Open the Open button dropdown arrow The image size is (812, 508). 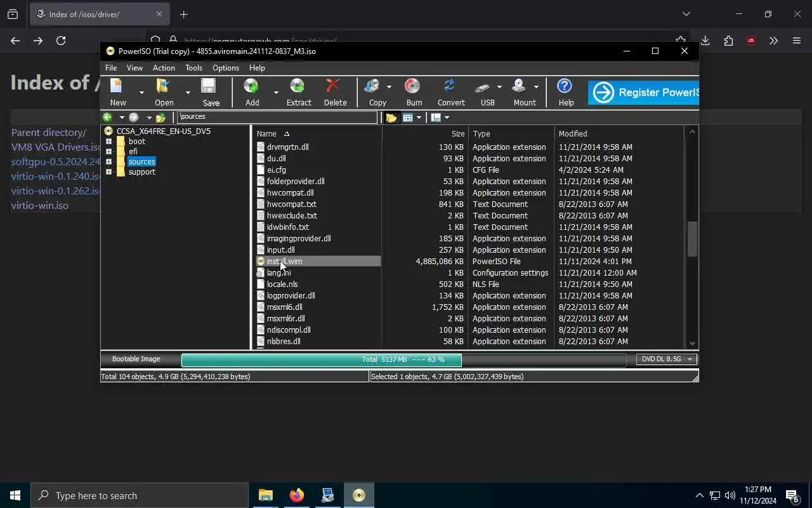pos(187,93)
